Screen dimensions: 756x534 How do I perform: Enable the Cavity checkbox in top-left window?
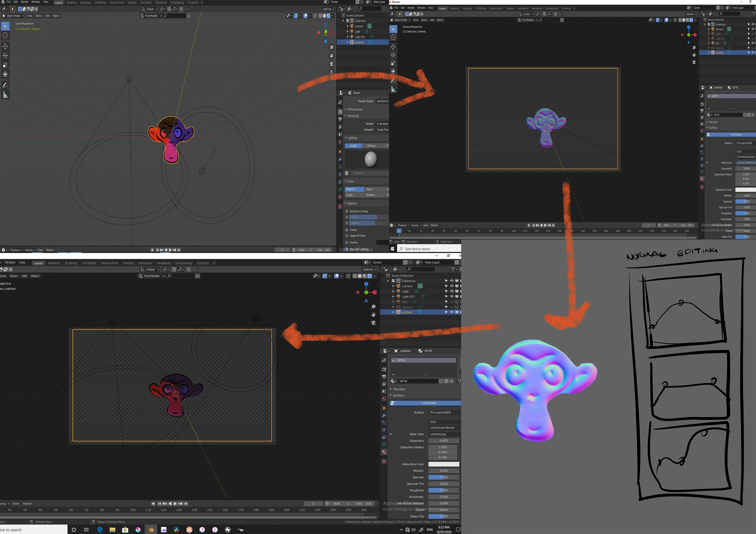point(347,230)
